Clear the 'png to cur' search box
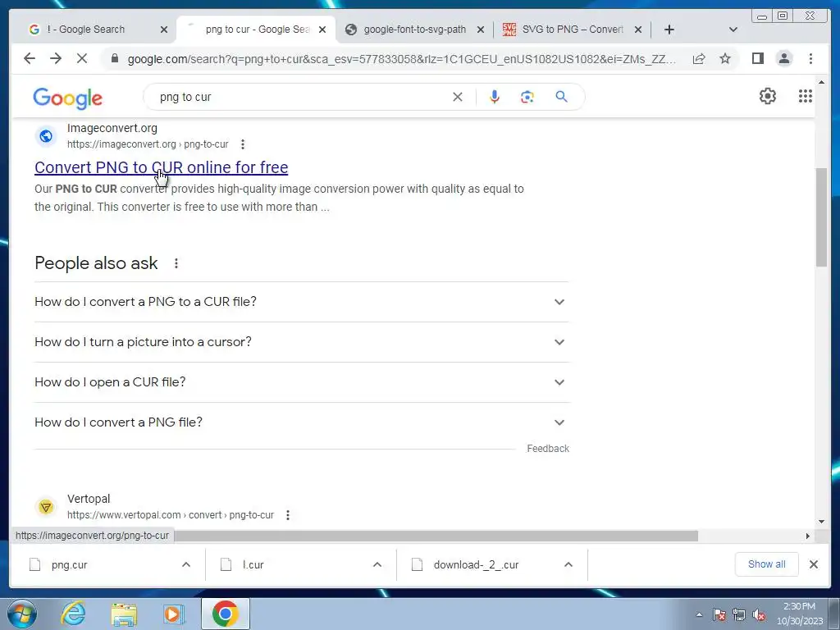 point(458,97)
